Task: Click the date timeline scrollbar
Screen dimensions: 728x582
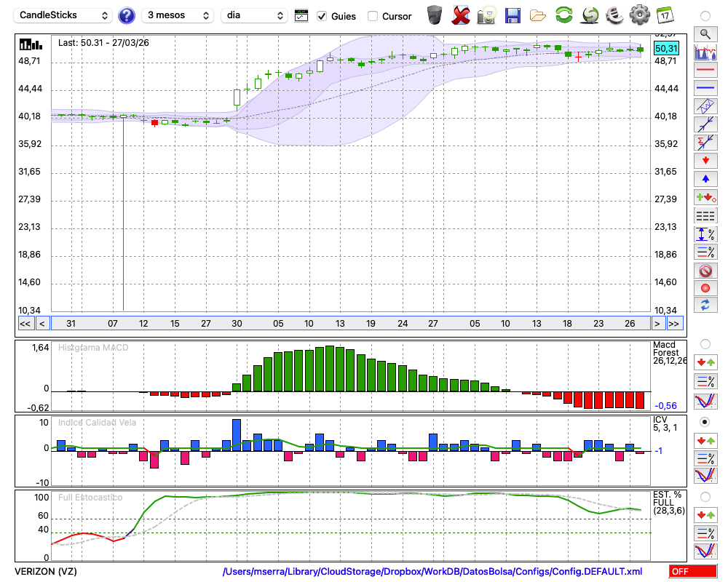Action: click(349, 323)
